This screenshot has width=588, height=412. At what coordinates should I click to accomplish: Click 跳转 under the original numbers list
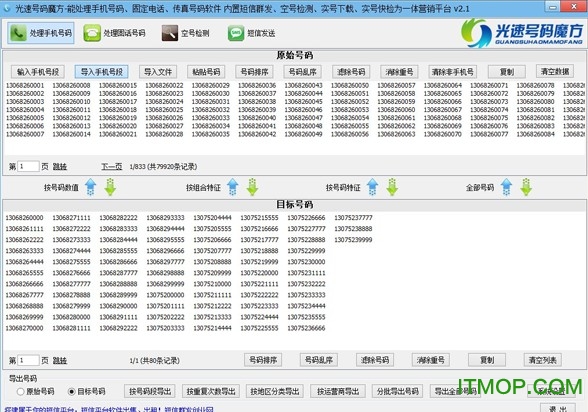[60, 166]
